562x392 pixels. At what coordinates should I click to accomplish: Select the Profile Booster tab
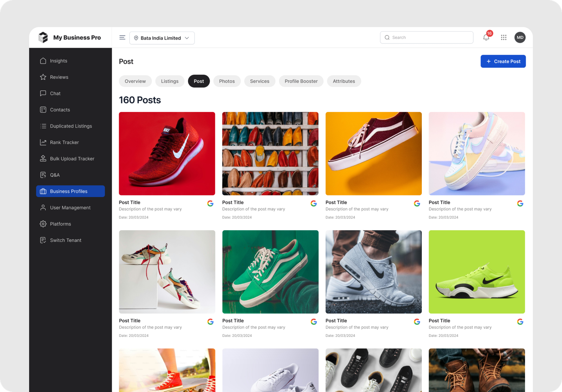(301, 81)
